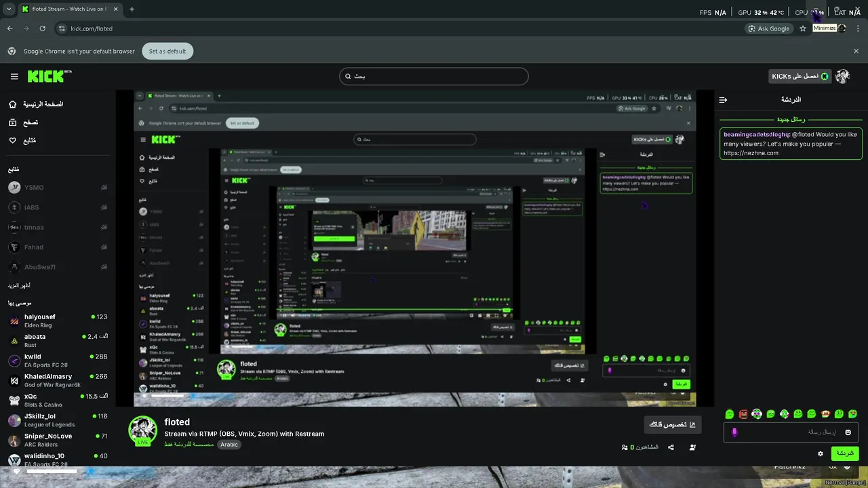The width and height of the screenshot is (868, 488).
Task: Open recommended channel aboata
Action: coord(58,340)
